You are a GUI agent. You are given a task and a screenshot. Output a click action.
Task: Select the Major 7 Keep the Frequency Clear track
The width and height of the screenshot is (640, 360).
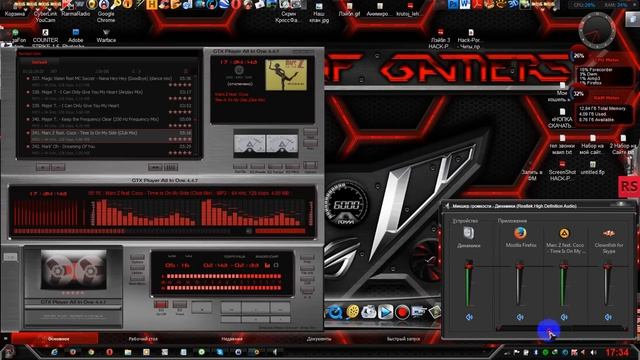coord(110,122)
